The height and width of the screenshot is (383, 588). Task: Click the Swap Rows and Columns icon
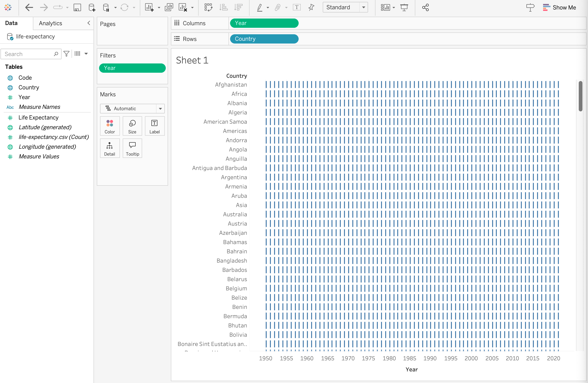click(208, 7)
